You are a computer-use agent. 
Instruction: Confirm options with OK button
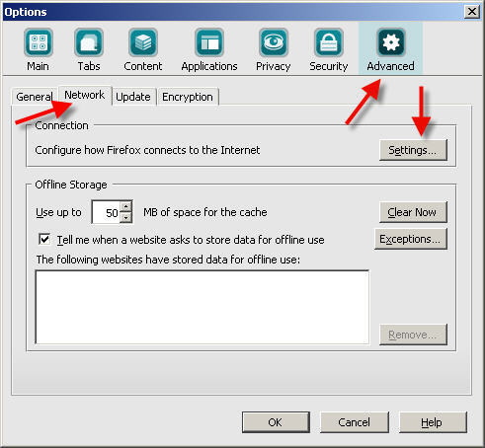coord(276,422)
